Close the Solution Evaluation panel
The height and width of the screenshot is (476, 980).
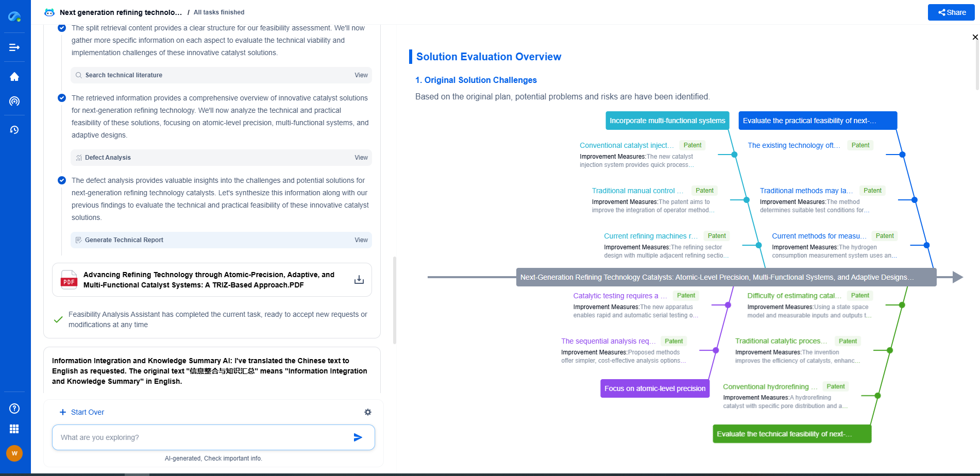pos(974,37)
